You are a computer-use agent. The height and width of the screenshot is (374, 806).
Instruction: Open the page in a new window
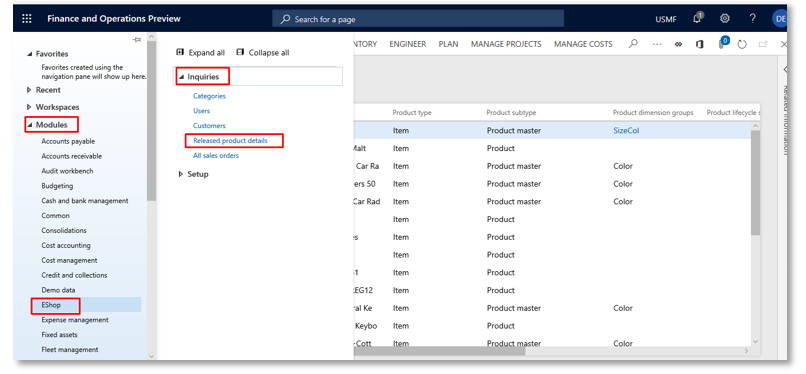pyautogui.click(x=763, y=45)
